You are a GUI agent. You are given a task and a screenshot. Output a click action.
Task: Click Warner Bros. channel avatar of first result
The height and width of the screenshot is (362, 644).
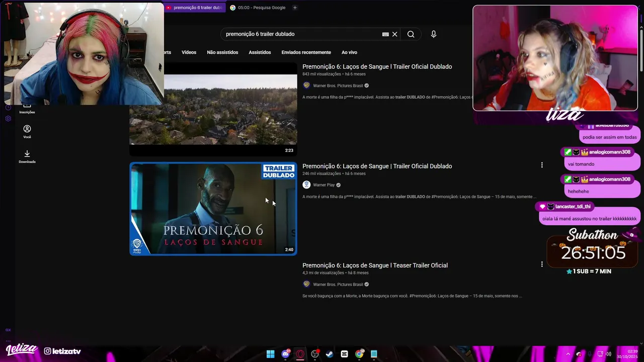[306, 85]
